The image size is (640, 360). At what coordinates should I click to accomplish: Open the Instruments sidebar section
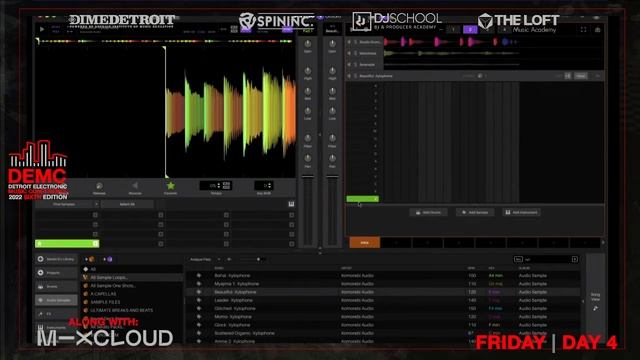pos(56,327)
